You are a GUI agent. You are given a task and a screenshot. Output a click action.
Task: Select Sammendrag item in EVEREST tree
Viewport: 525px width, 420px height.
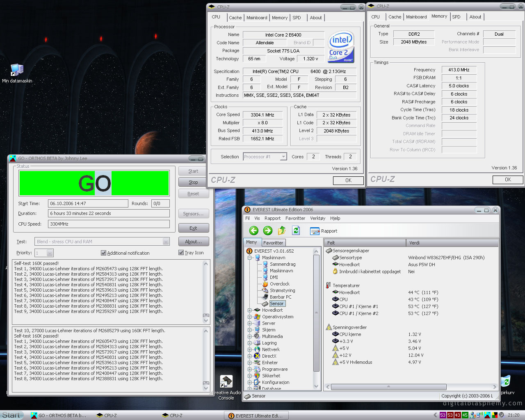pos(283,264)
